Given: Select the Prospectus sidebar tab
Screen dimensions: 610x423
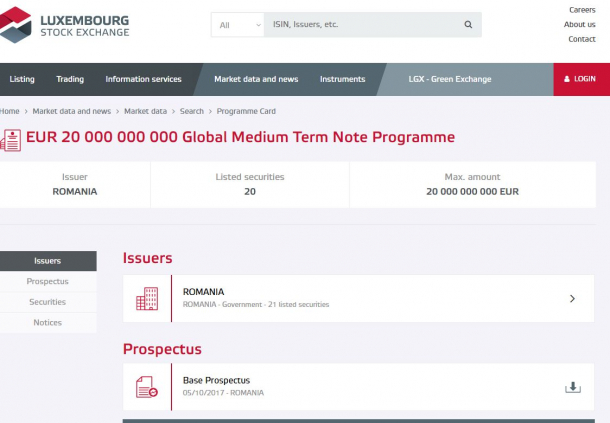Looking at the screenshot, I should tap(47, 281).
